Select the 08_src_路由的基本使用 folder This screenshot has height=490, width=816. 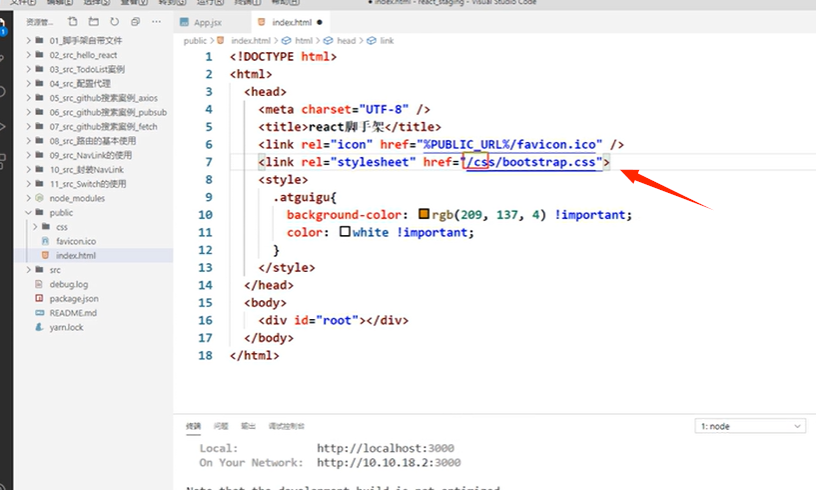93,140
